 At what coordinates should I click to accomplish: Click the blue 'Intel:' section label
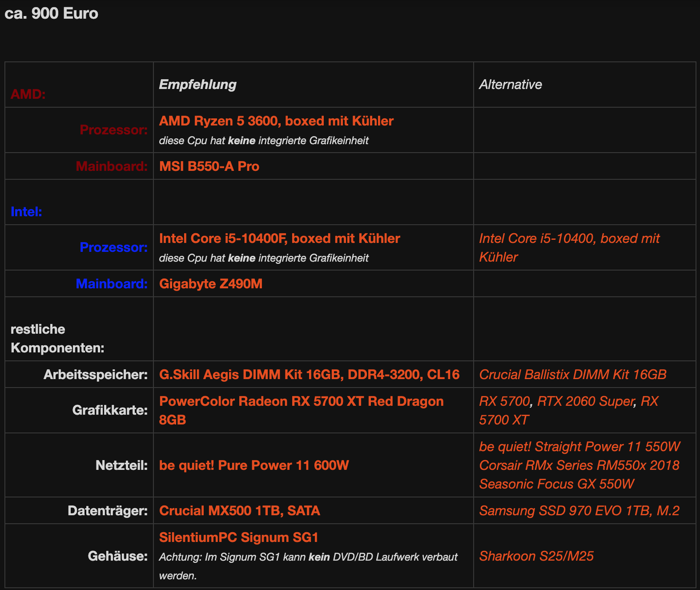pyautogui.click(x=26, y=212)
